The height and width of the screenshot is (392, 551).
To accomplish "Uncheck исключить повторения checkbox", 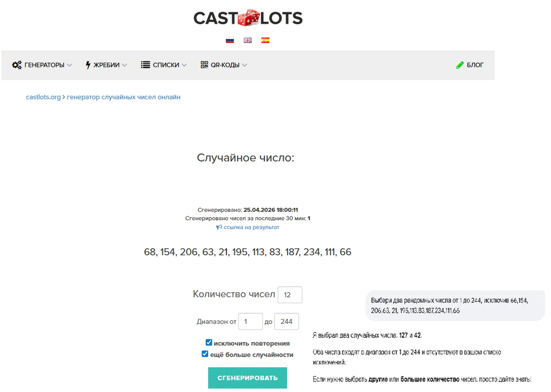I will tap(209, 343).
